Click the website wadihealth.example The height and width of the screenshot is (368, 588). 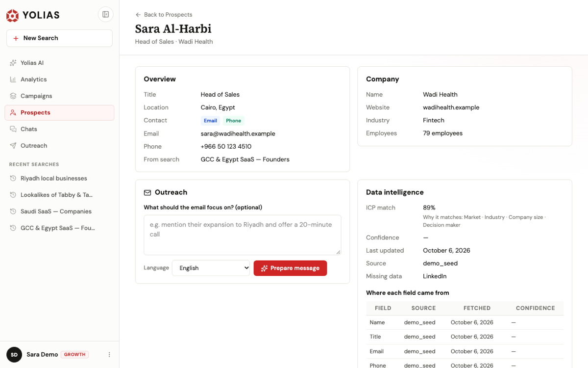[451, 107]
